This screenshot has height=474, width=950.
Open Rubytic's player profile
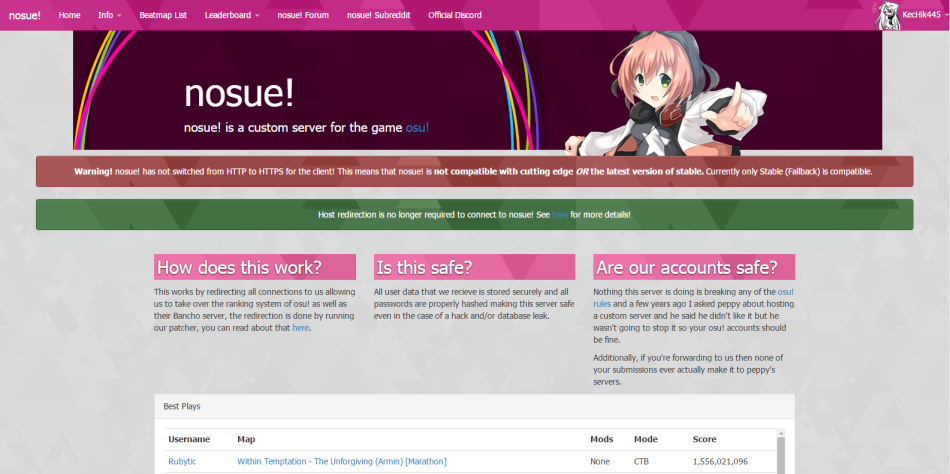(182, 461)
